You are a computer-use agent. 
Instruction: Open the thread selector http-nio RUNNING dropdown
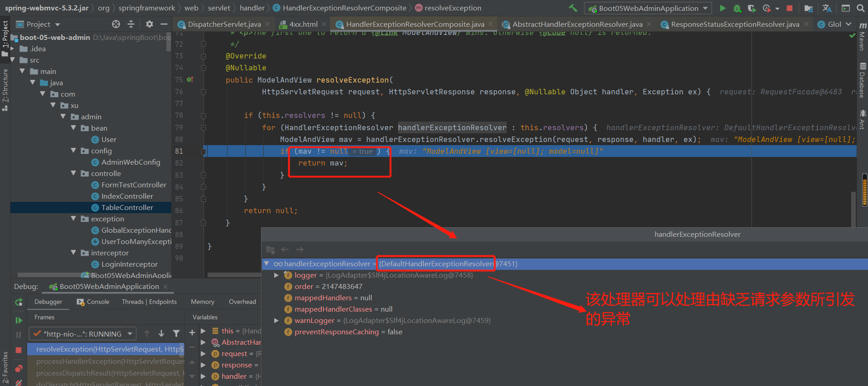(82, 334)
